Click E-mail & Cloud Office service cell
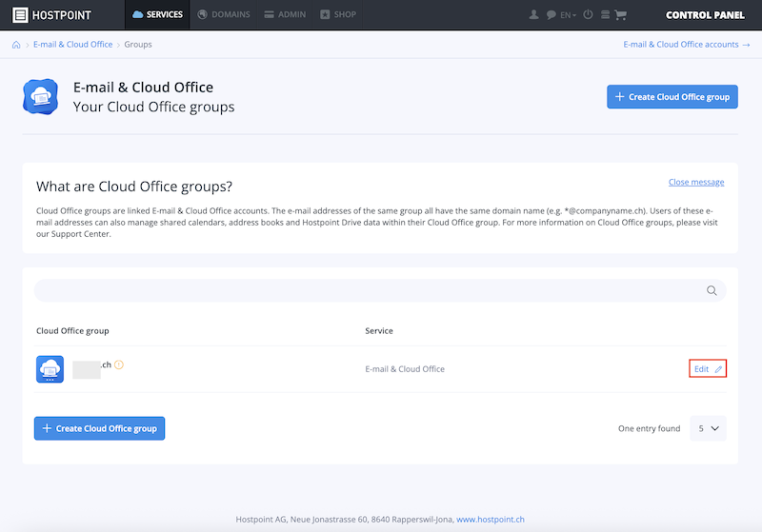The width and height of the screenshot is (762, 532). (x=405, y=369)
